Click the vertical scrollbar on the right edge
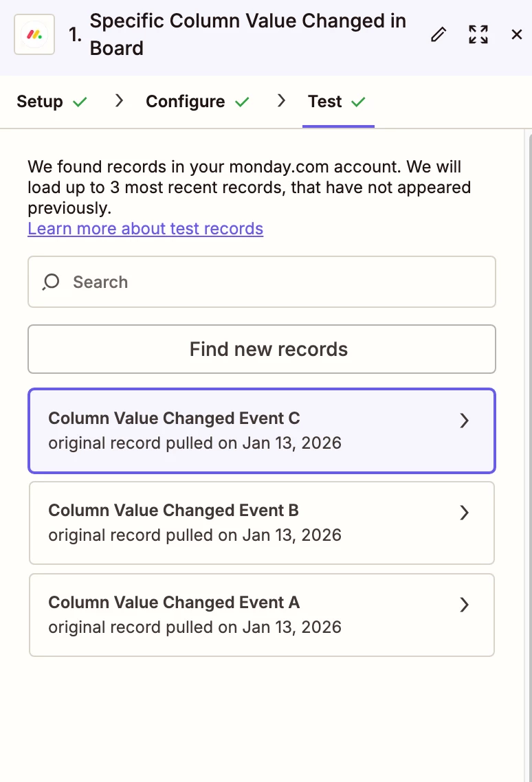This screenshot has width=532, height=782. pos(528,412)
